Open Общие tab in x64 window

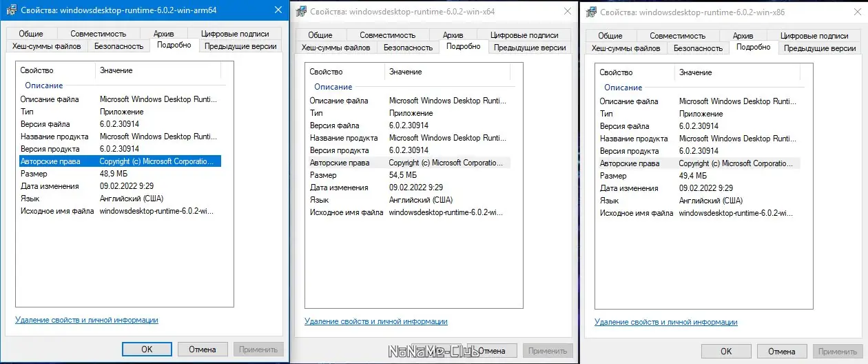click(320, 35)
